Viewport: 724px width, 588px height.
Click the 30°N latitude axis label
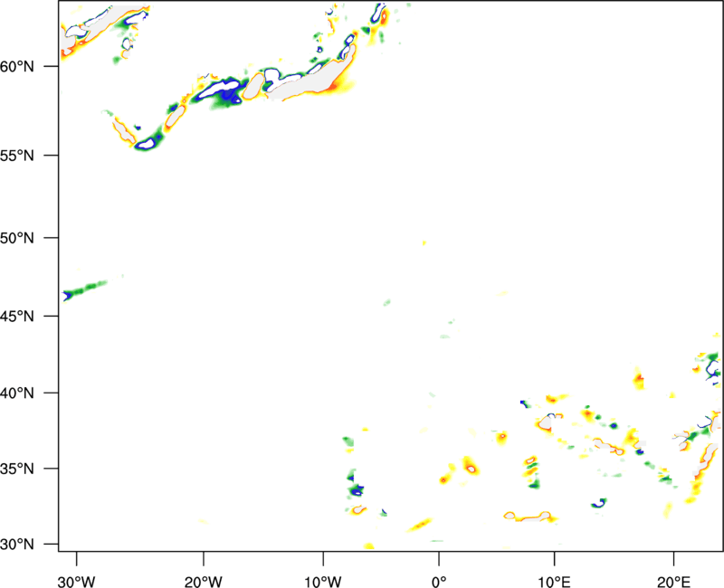pos(17,545)
